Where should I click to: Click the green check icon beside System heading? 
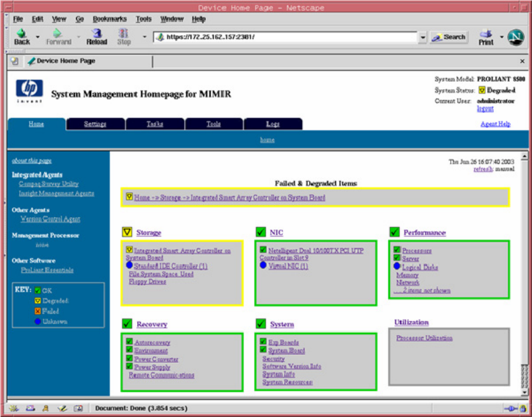[261, 324]
